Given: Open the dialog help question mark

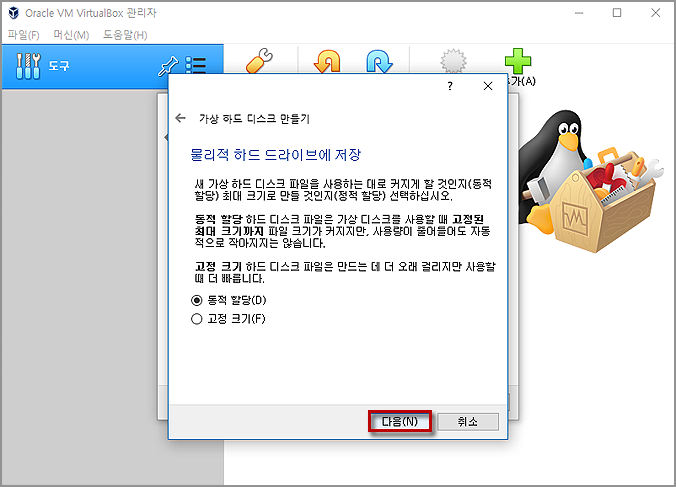Looking at the screenshot, I should [x=450, y=86].
